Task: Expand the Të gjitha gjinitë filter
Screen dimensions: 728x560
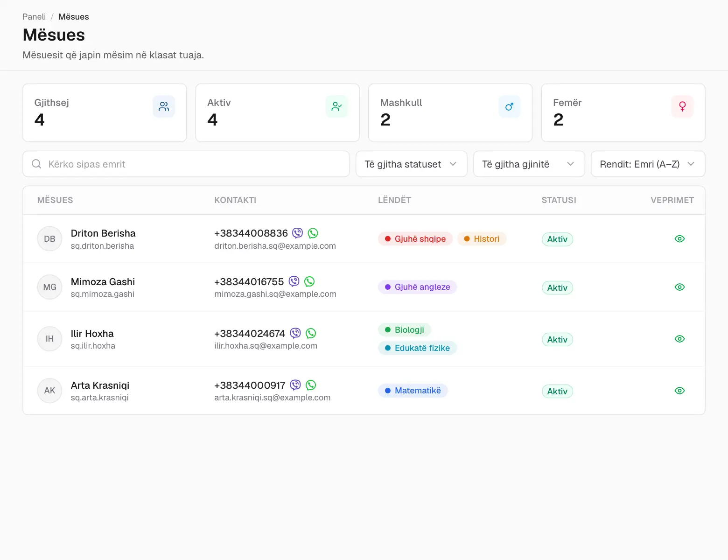Action: [x=529, y=164]
